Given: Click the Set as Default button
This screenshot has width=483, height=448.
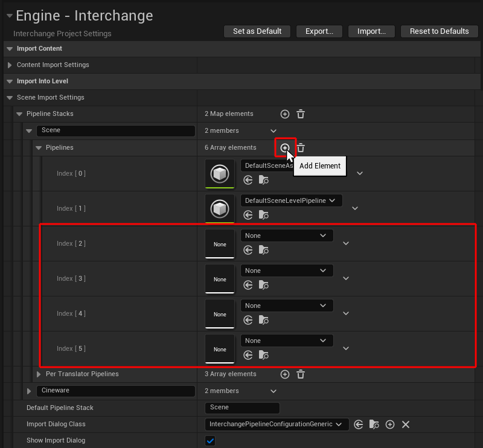Looking at the screenshot, I should (x=257, y=31).
